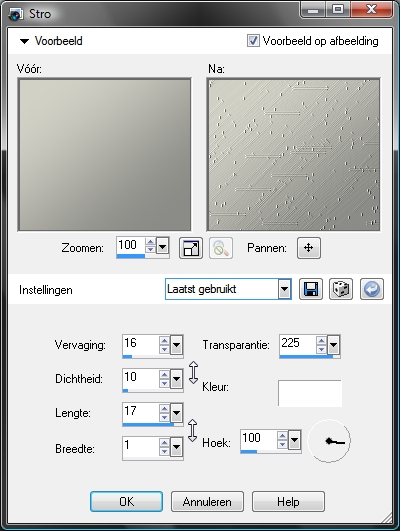The width and height of the screenshot is (400, 531).
Task: Click the white Kleur color swatch
Action: point(310,393)
